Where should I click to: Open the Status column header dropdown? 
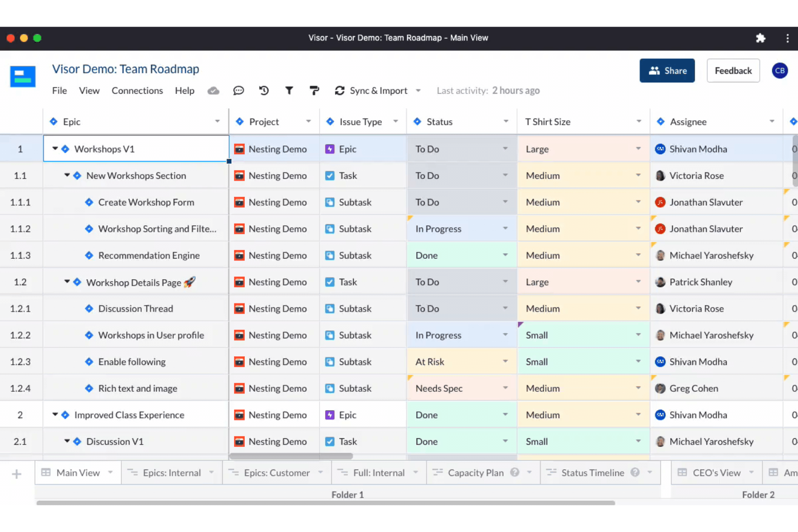pyautogui.click(x=506, y=121)
